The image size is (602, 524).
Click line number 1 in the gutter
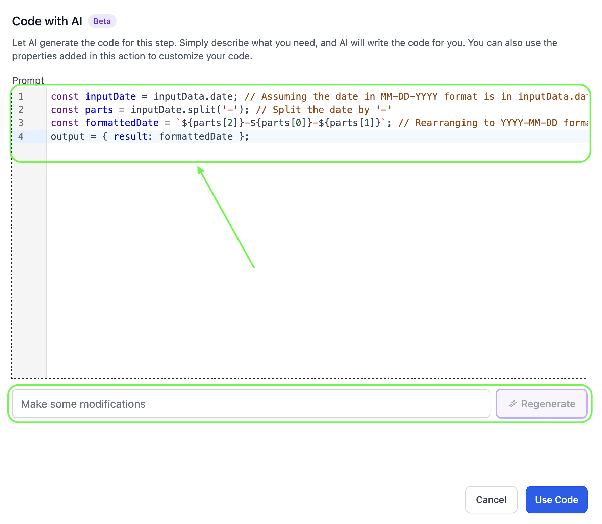pos(21,96)
